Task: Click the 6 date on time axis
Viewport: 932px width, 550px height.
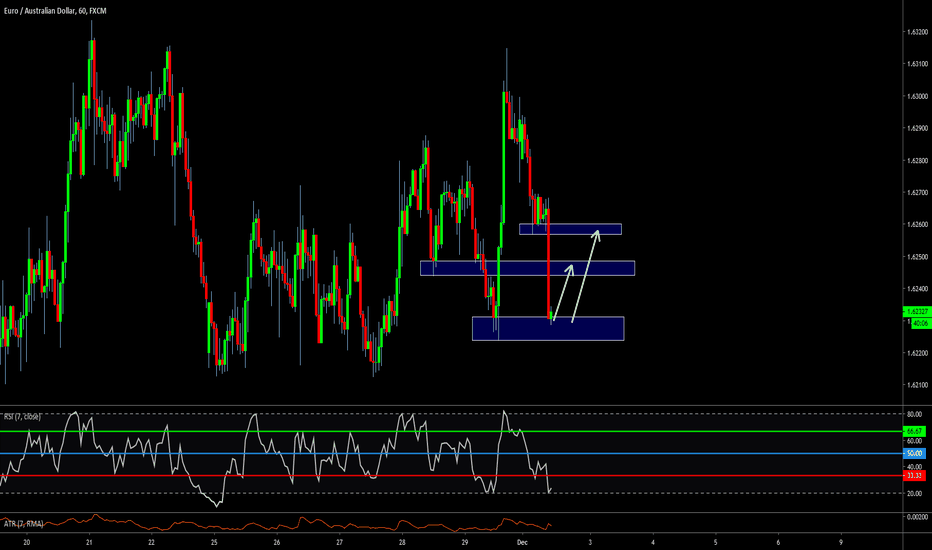Action: tap(778, 542)
